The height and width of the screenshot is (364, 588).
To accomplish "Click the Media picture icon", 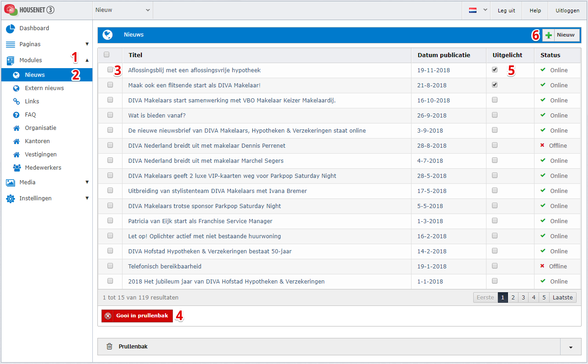I will tap(10, 182).
